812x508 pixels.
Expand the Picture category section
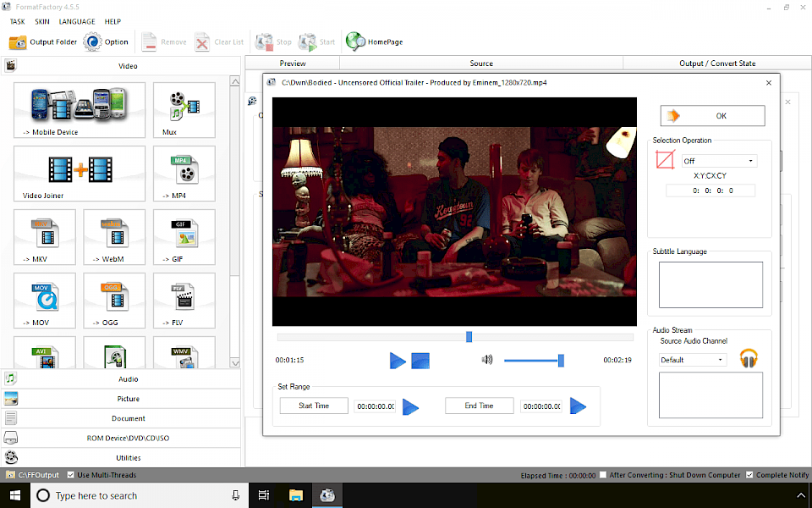pos(121,399)
